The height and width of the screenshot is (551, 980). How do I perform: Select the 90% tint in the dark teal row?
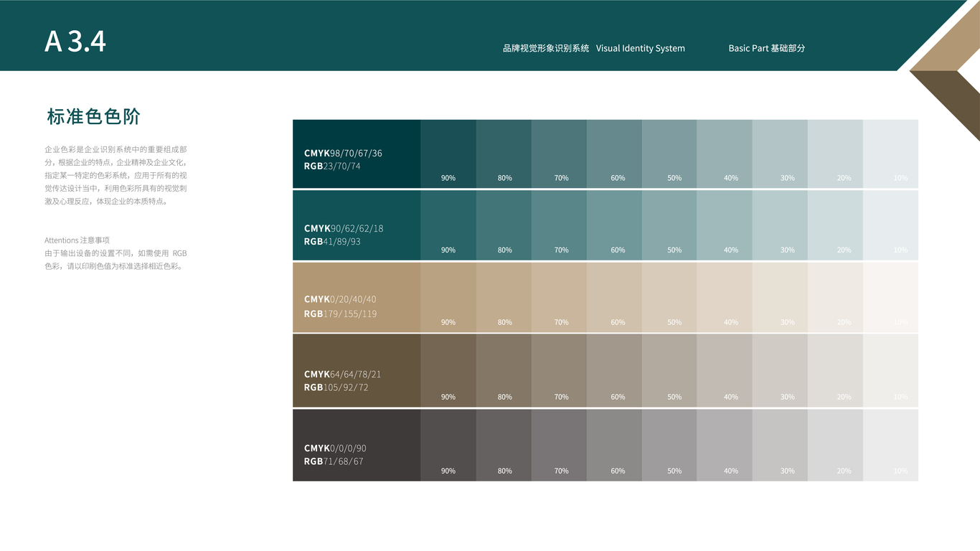[x=448, y=154]
